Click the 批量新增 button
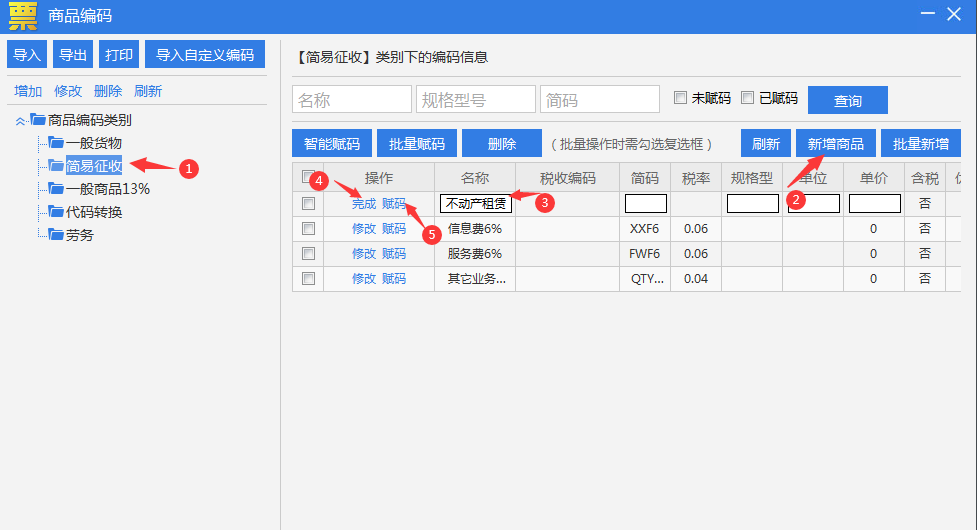The width and height of the screenshot is (977, 530). (x=921, y=143)
